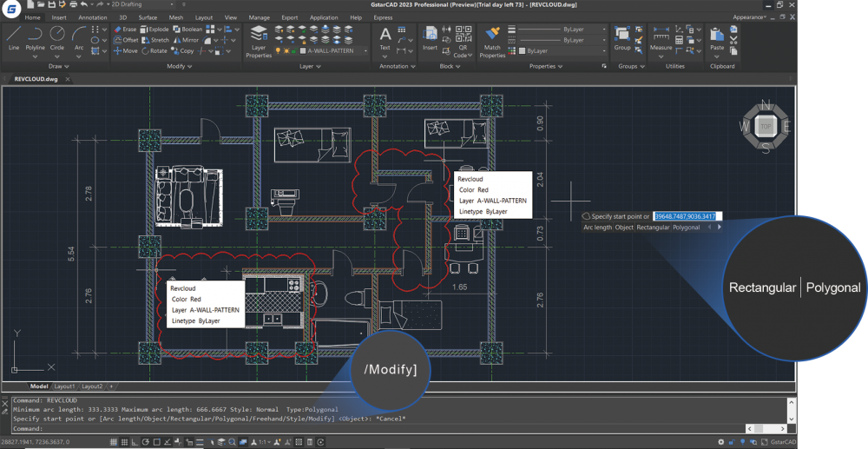Expand the Modify panel
Image resolution: width=868 pixels, height=449 pixels.
pyautogui.click(x=180, y=66)
